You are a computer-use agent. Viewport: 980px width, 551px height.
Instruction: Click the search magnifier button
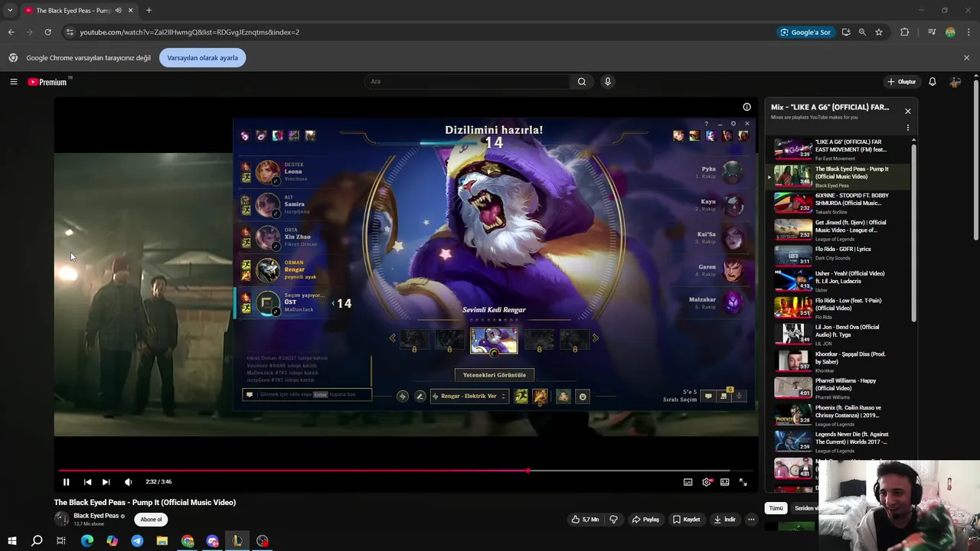pos(582,82)
